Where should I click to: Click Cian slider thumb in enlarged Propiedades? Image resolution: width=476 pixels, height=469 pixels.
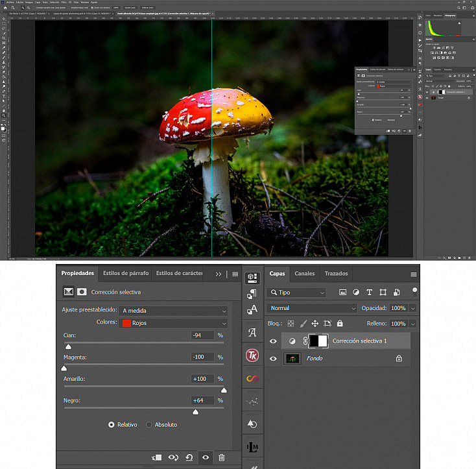point(68,346)
